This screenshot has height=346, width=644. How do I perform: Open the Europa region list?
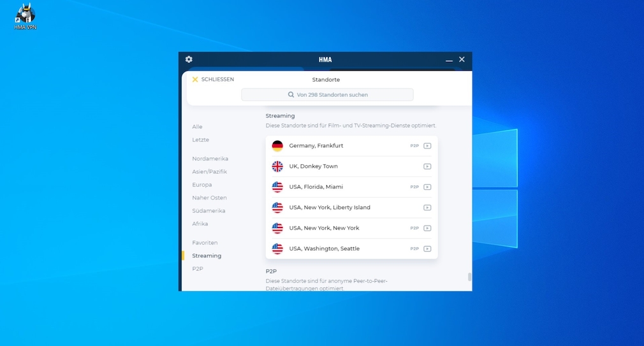[x=202, y=185]
